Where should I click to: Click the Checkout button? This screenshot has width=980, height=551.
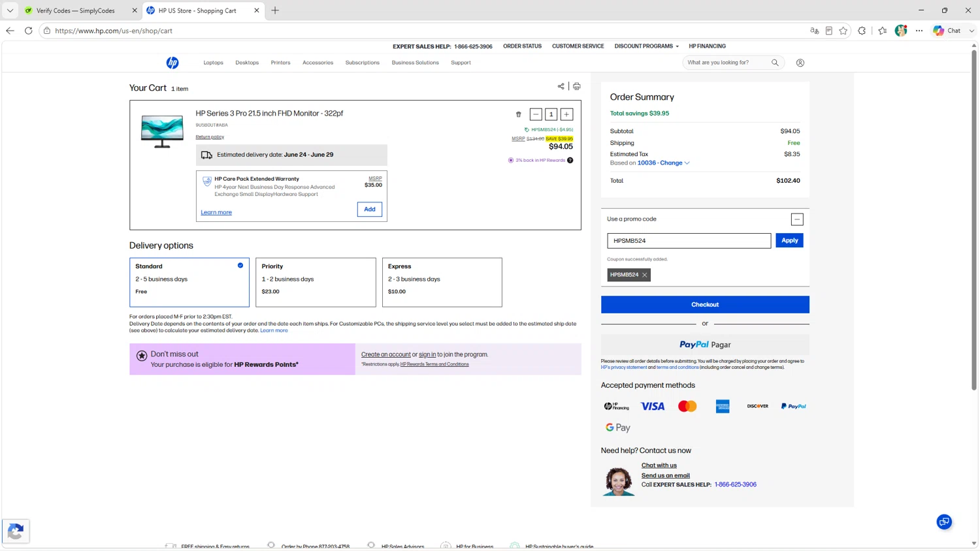tap(705, 304)
